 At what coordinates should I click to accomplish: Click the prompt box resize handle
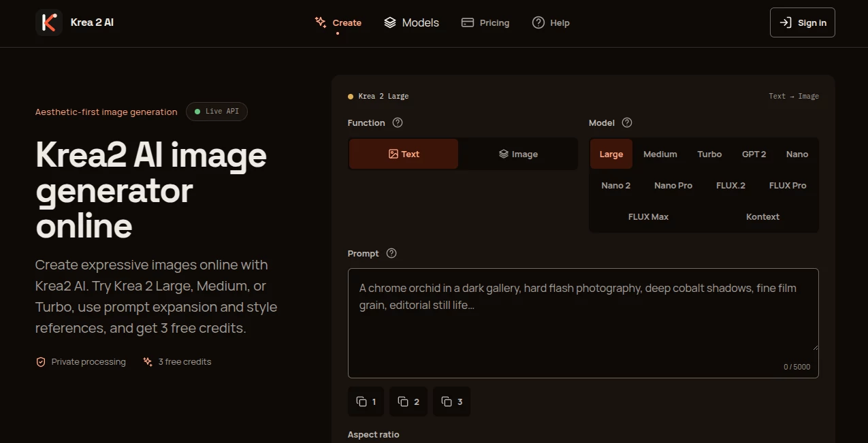click(x=814, y=346)
